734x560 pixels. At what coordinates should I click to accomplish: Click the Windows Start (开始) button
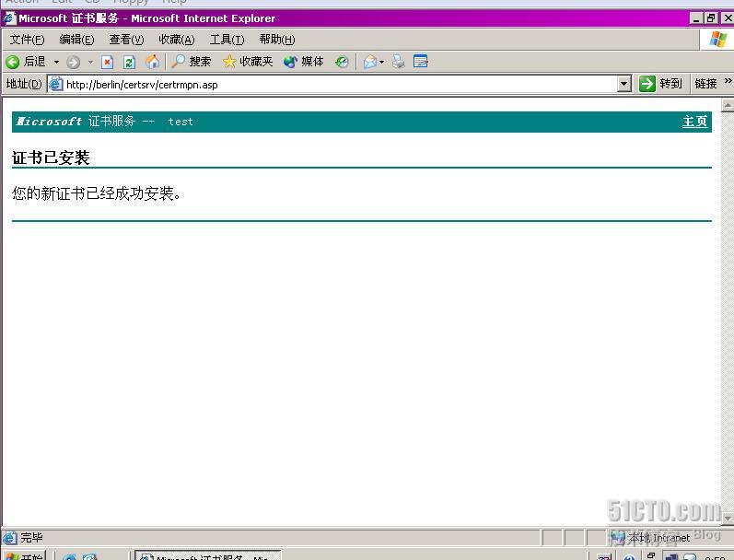click(23, 556)
